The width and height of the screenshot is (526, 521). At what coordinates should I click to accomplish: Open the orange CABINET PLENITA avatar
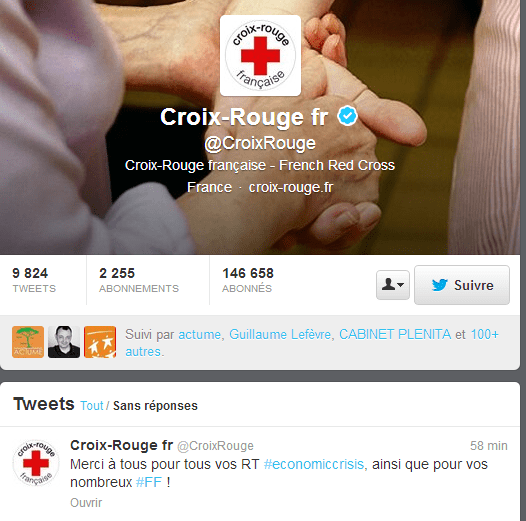[100, 342]
